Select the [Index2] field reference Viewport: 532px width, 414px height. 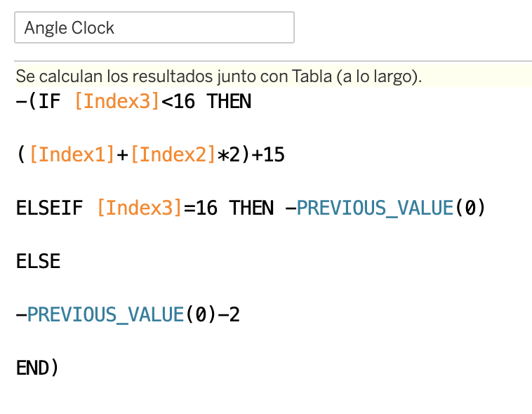pos(173,155)
